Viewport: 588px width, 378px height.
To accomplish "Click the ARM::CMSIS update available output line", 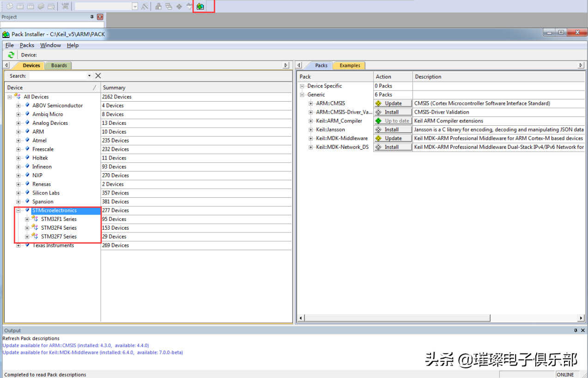I will click(x=76, y=345).
